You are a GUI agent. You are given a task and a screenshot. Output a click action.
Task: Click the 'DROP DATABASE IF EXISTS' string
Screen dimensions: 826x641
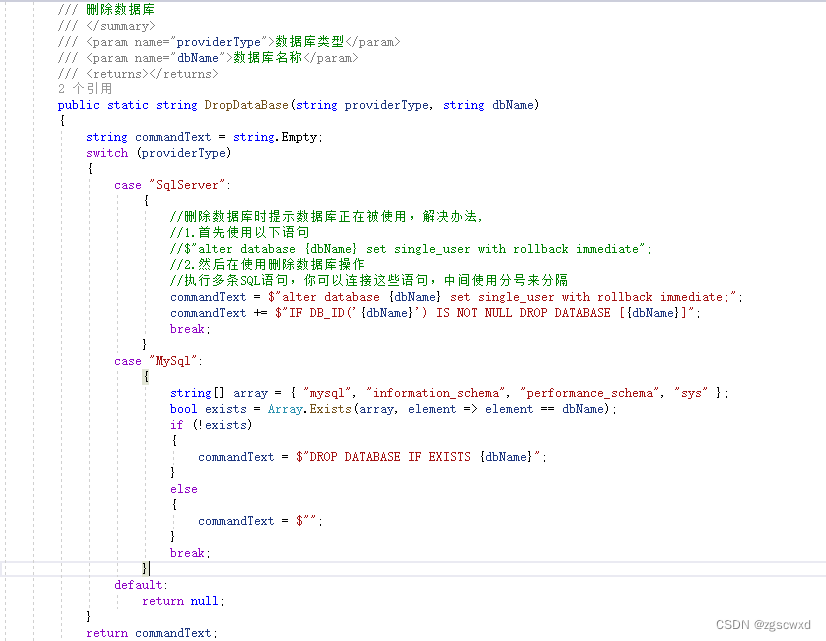[x=419, y=457]
